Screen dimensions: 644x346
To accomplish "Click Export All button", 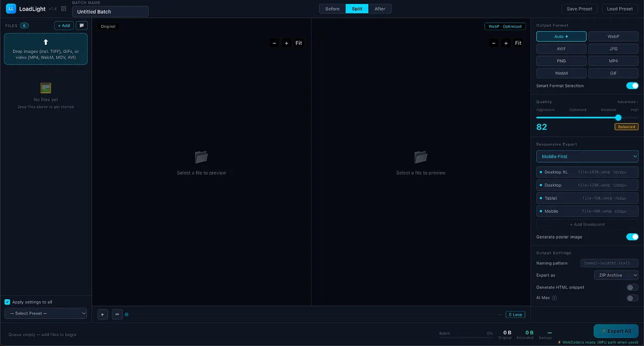I will tap(616, 331).
